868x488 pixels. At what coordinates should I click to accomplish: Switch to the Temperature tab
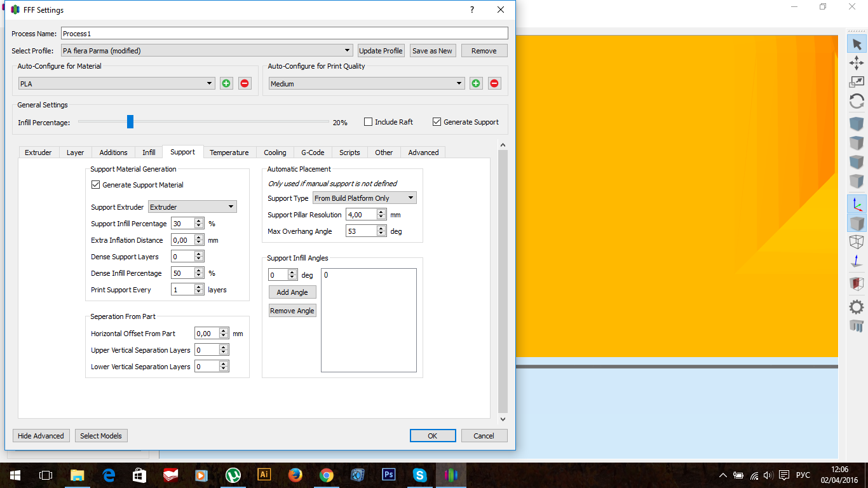pos(229,152)
